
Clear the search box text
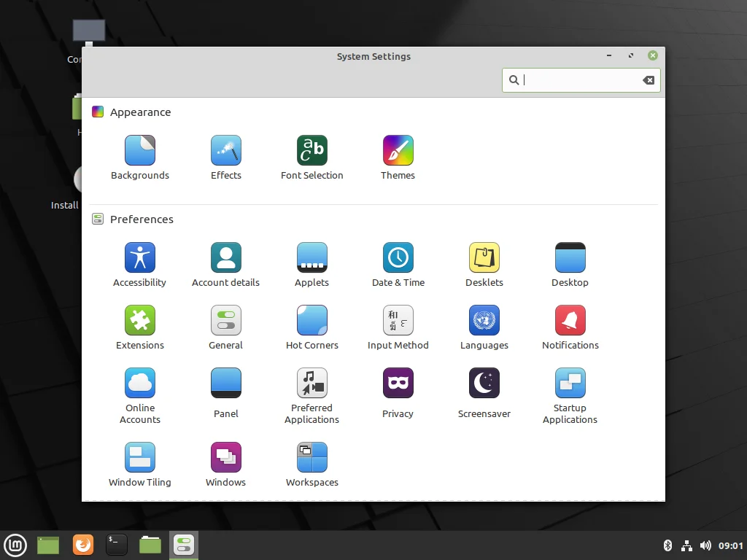click(x=649, y=80)
